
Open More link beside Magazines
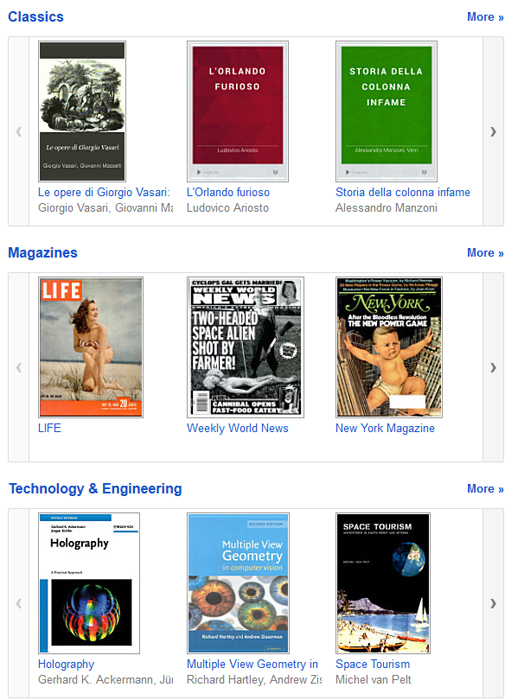485,253
